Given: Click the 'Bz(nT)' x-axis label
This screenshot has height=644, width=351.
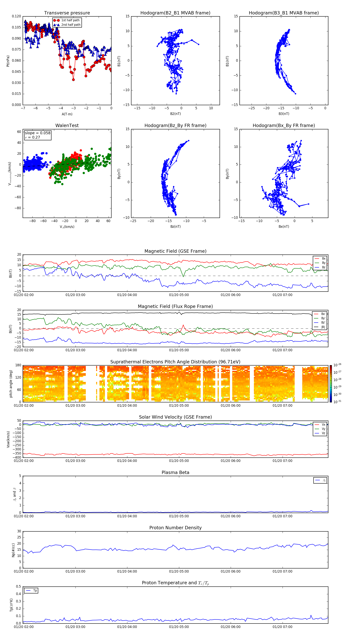Looking at the screenshot, I should pyautogui.click(x=175, y=227).
